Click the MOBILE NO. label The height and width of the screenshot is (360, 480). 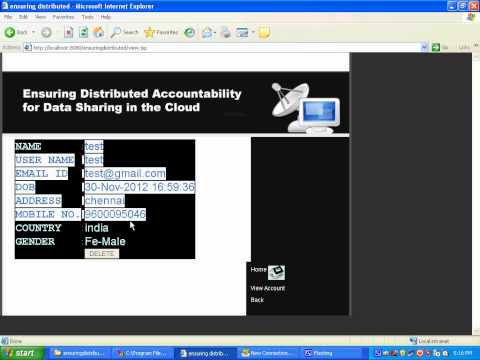[x=48, y=214]
